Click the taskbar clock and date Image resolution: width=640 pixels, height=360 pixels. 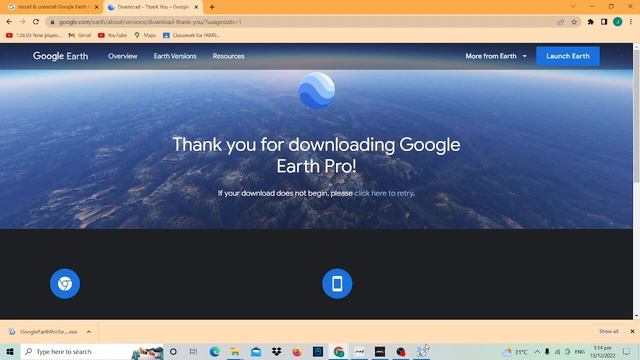602,351
